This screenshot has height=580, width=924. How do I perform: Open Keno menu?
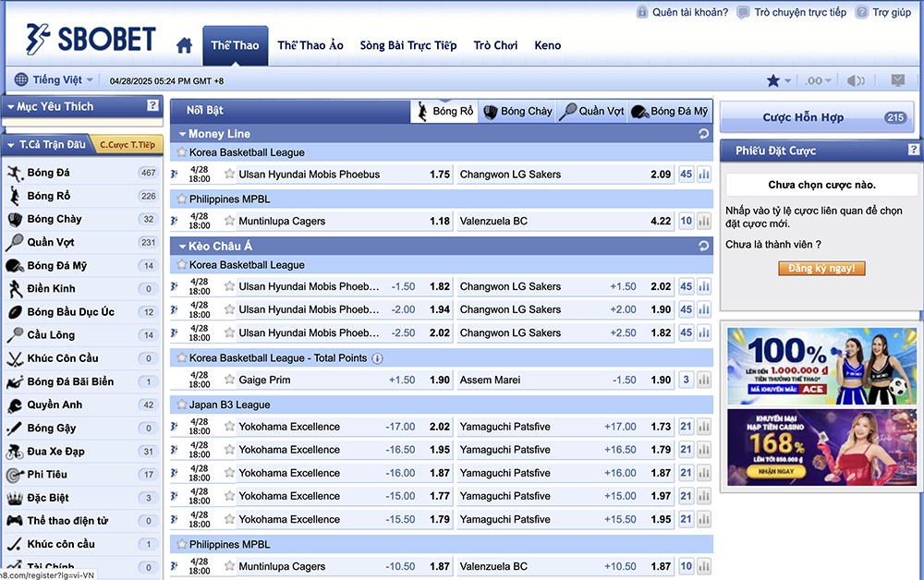(547, 45)
